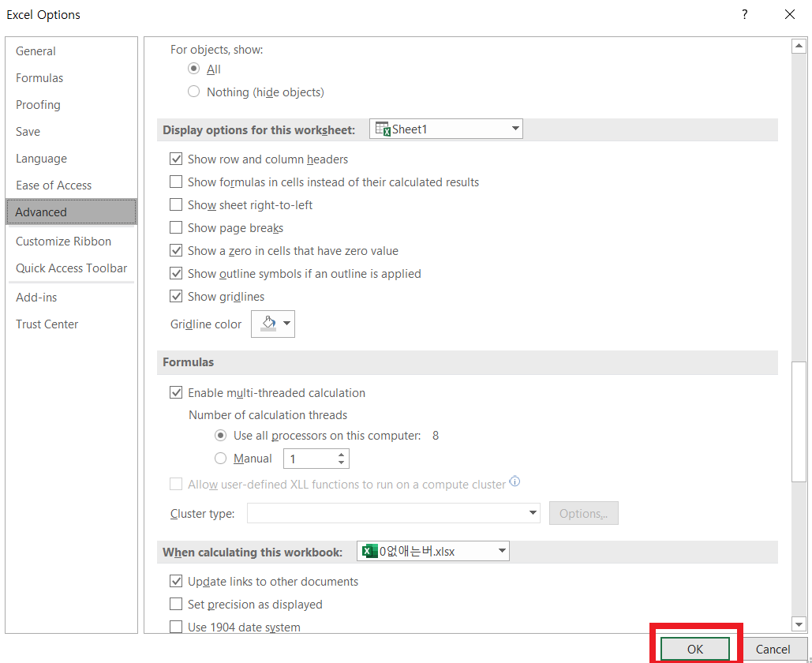
Task: Select the All objects radio button
Action: tap(193, 69)
